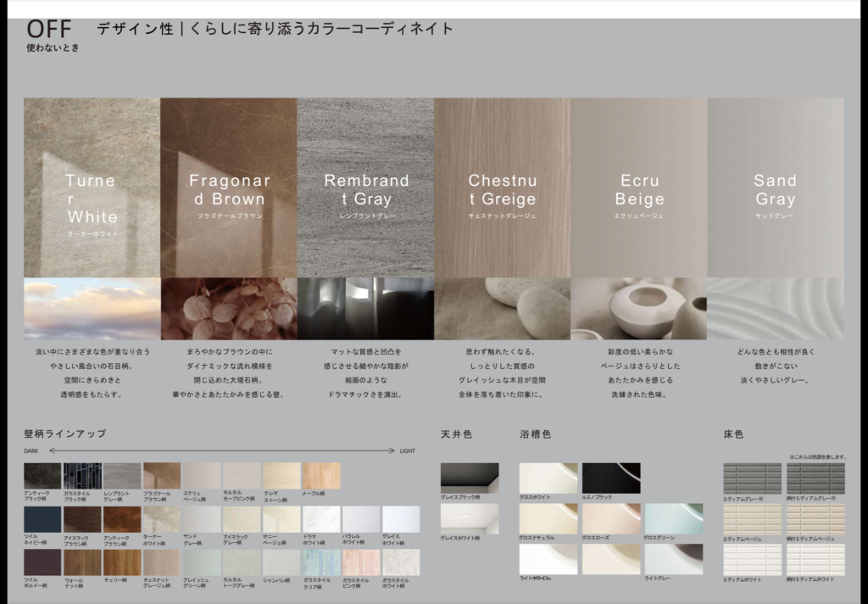Click the ガラスタイルピンク柄 swatch

361,562
